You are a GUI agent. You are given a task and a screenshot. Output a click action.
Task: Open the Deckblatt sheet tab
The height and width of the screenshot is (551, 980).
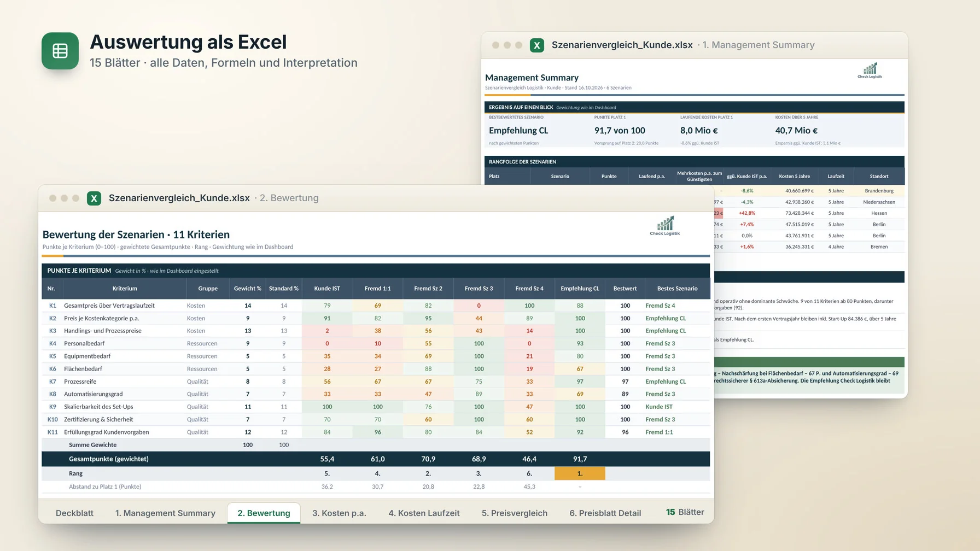click(74, 513)
